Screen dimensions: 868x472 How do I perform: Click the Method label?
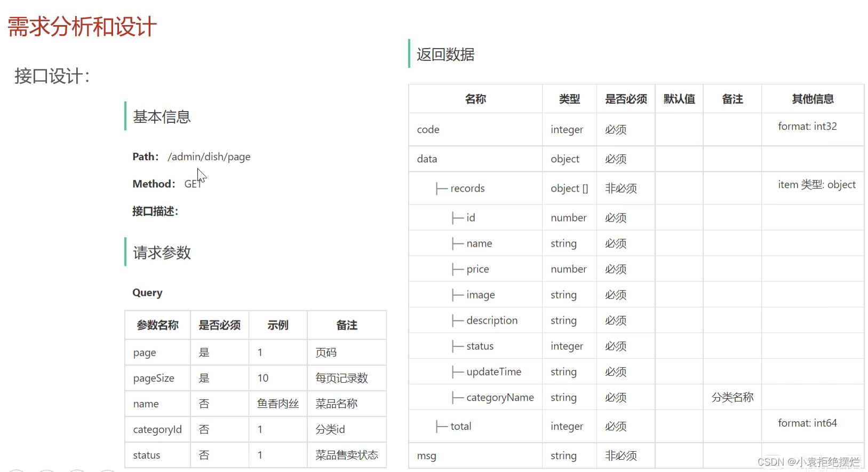pyautogui.click(x=154, y=184)
